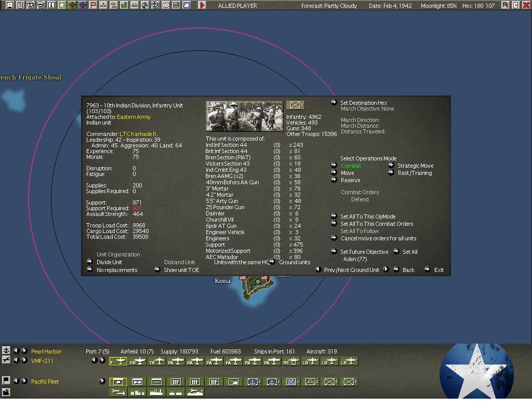Open commander 'LTC Karhade R.' link
The width and height of the screenshot is (532, 408).
138,134
